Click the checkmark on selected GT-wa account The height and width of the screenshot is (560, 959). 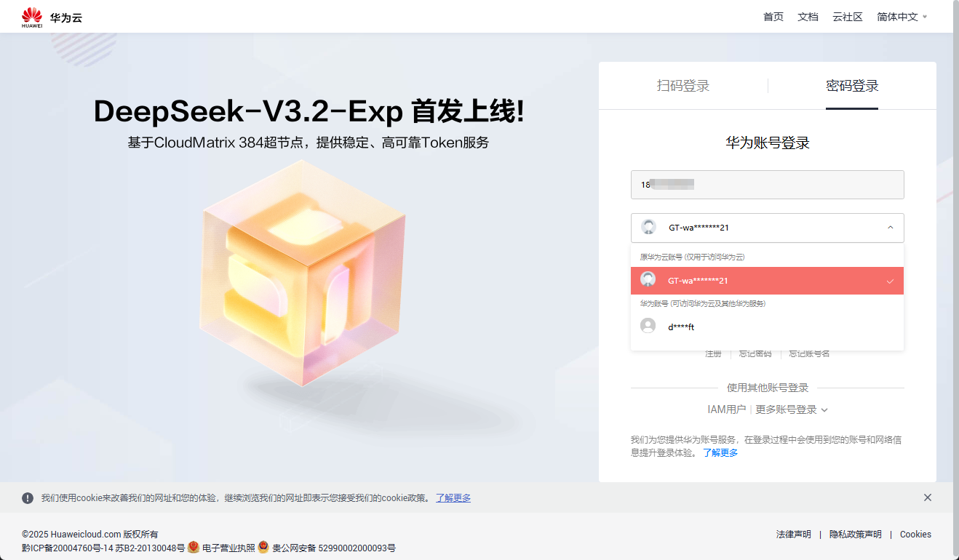click(x=890, y=281)
